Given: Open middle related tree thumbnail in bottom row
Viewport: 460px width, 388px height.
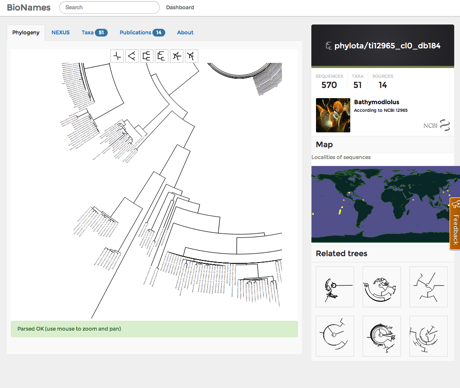Looking at the screenshot, I should coord(381,336).
